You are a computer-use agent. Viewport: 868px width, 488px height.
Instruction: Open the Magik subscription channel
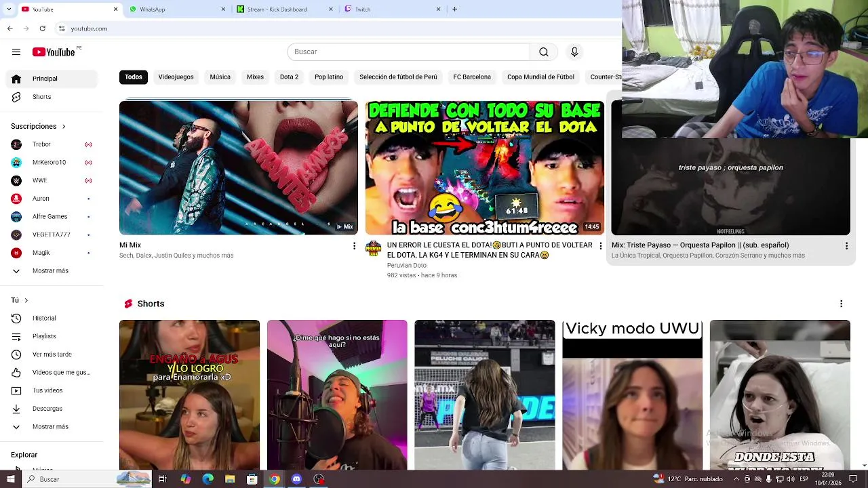(53, 253)
